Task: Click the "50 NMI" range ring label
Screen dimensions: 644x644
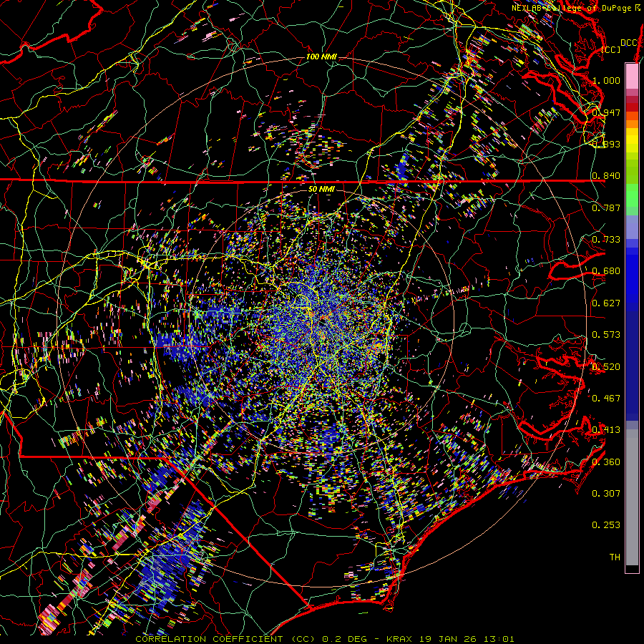Action: [x=321, y=189]
